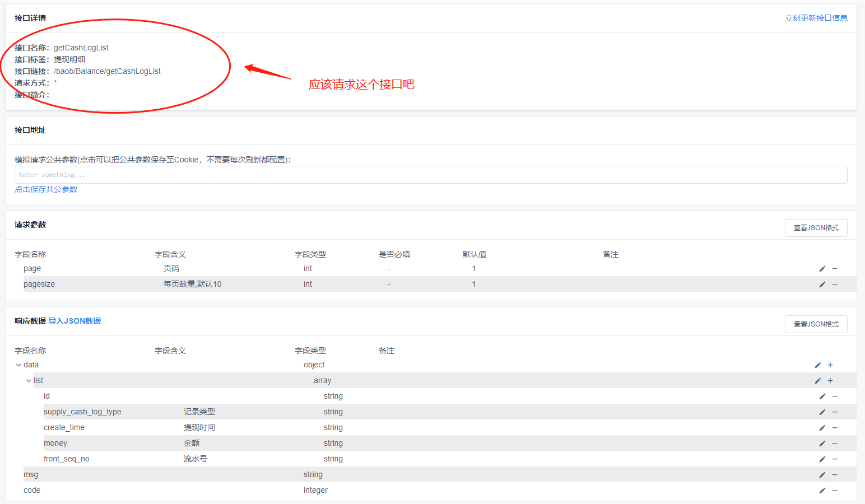Click the 金额 meaning cell
865x504 pixels.
coord(192,443)
